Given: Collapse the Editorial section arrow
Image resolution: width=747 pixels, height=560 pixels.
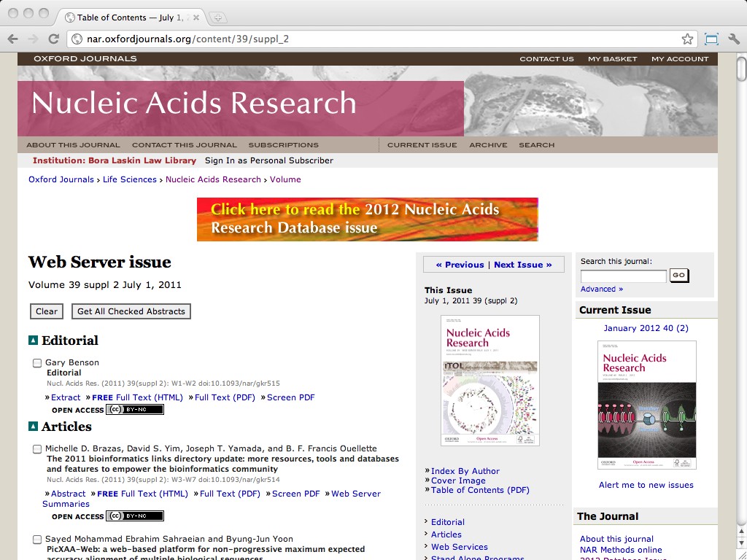Looking at the screenshot, I should coord(33,340).
